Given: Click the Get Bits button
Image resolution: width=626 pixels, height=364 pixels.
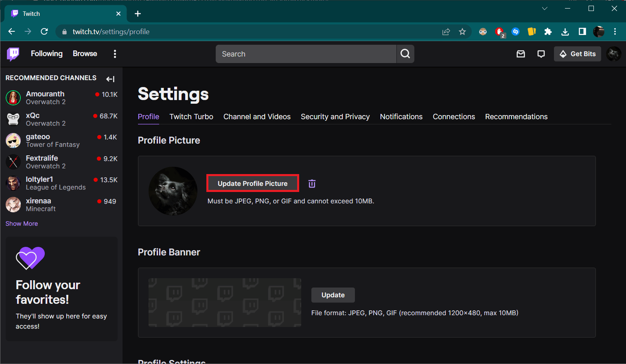Looking at the screenshot, I should point(577,54).
